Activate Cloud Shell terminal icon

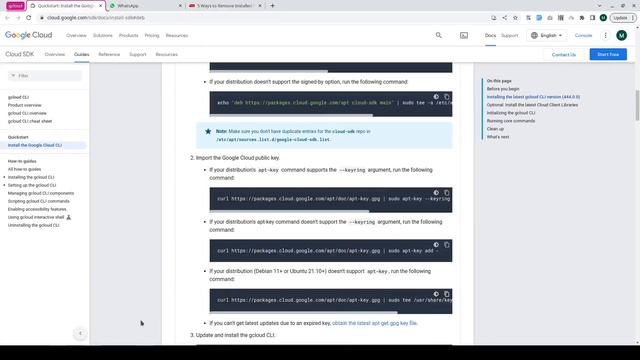[464, 36]
